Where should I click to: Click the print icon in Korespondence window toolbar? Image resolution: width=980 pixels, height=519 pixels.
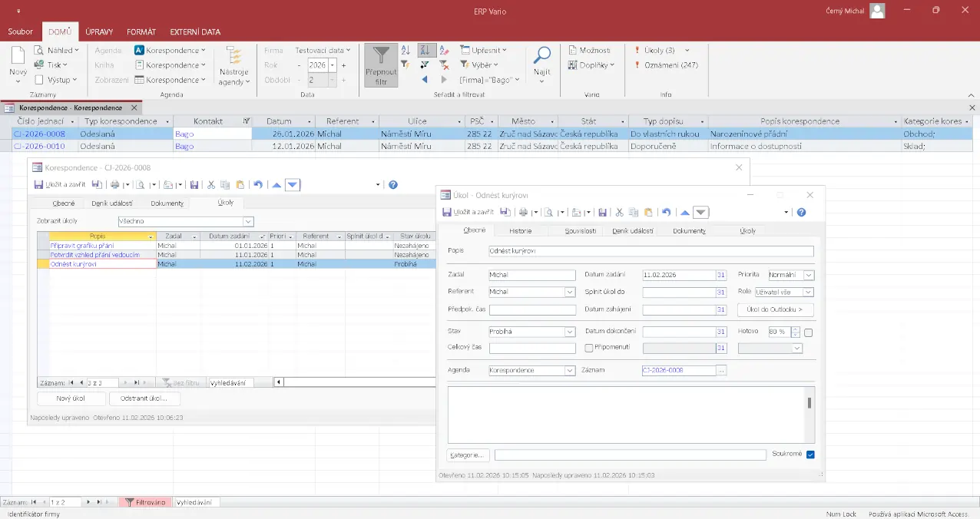tap(114, 185)
